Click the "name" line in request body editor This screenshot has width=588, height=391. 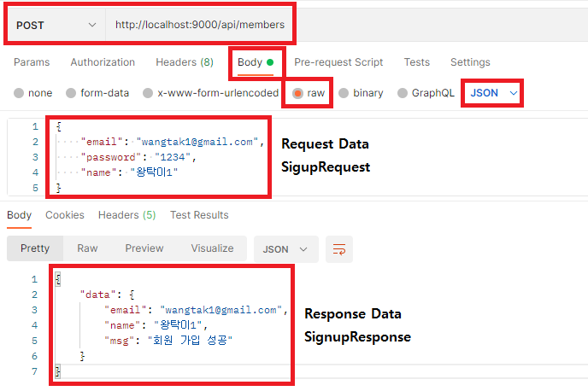coord(129,172)
